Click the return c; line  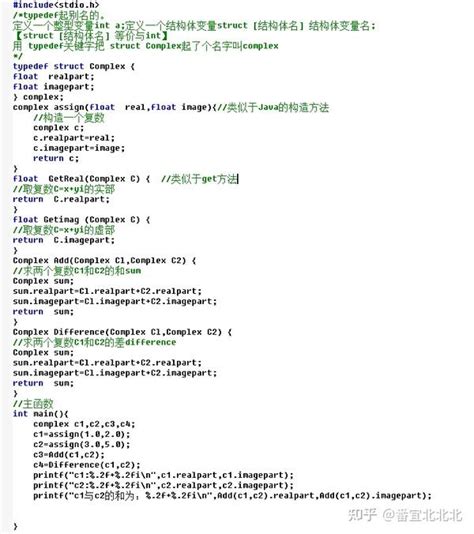[56, 158]
